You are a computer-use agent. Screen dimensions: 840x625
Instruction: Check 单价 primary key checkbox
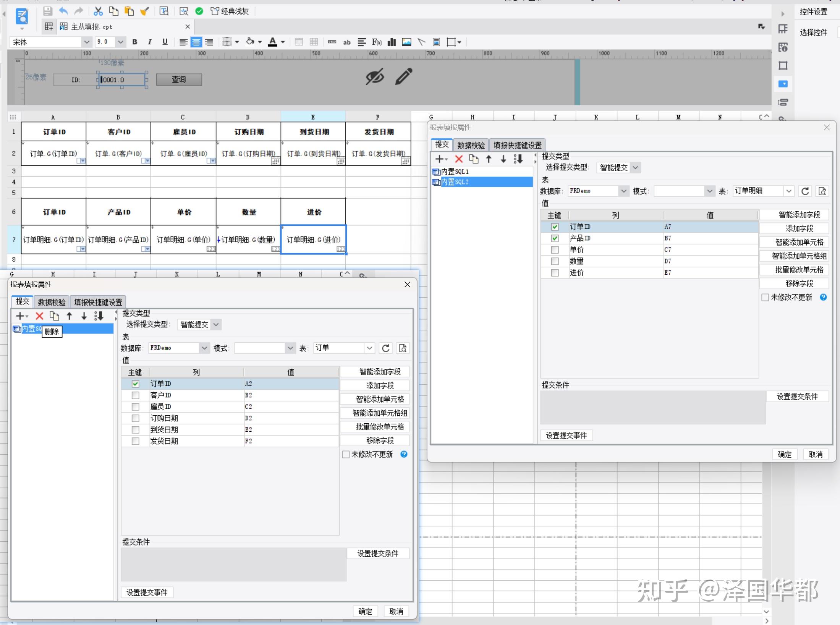(555, 250)
